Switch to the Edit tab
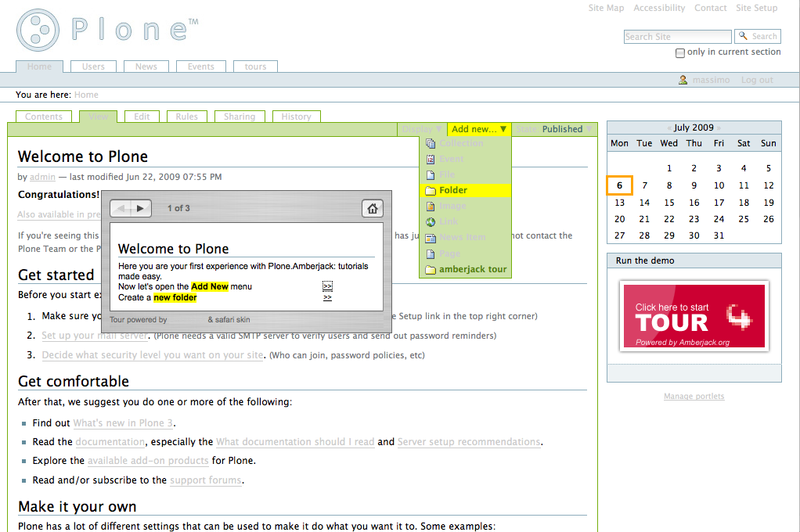The width and height of the screenshot is (800, 532). [x=142, y=117]
